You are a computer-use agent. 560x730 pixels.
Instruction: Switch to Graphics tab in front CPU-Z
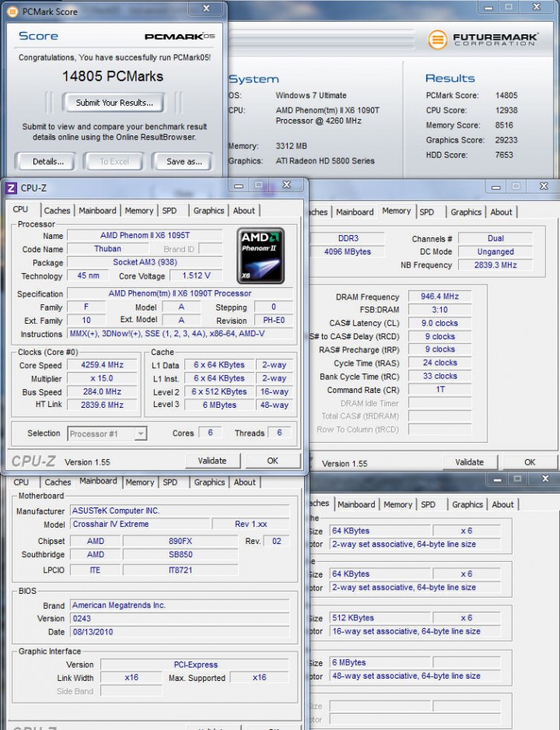coord(209,211)
